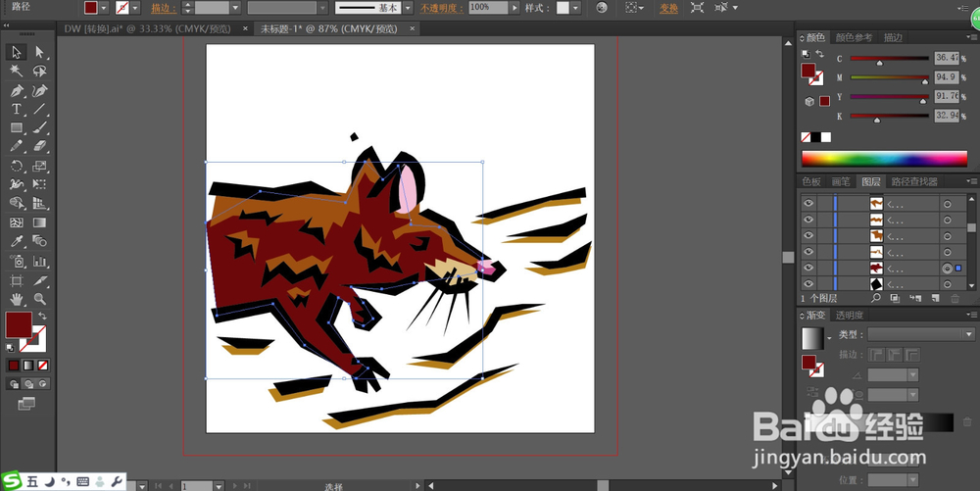
Task: Activate the Zoom magnifier tool
Action: tap(40, 298)
